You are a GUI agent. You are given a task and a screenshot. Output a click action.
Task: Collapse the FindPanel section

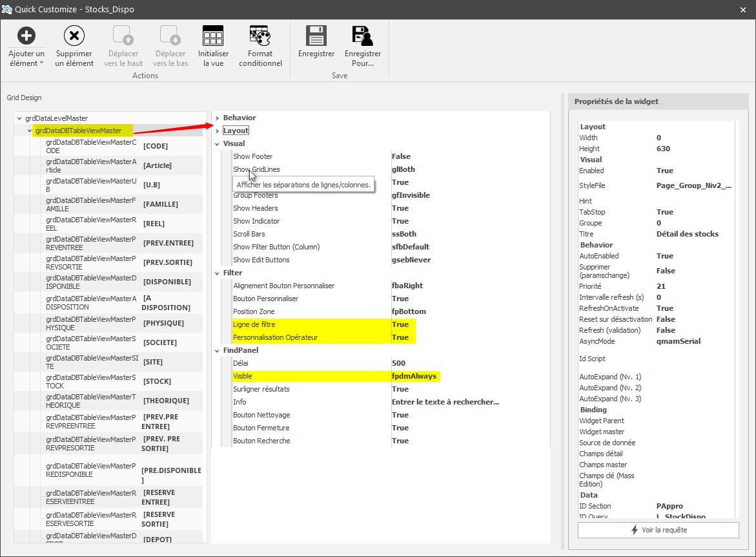[218, 350]
